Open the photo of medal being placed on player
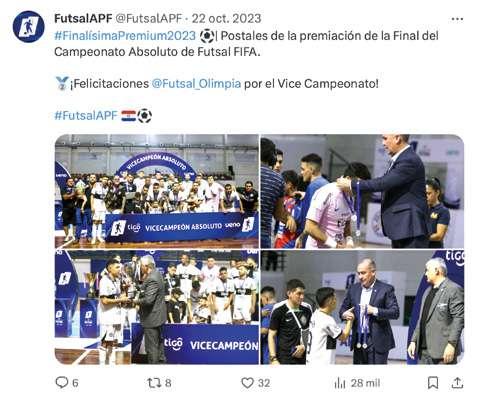 362,191
